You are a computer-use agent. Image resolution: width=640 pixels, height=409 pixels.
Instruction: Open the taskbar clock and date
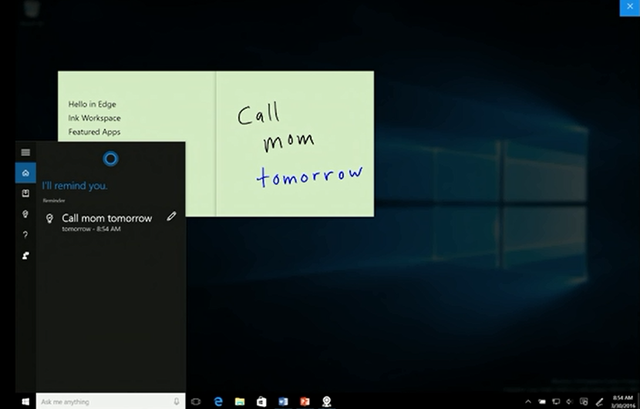623,402
